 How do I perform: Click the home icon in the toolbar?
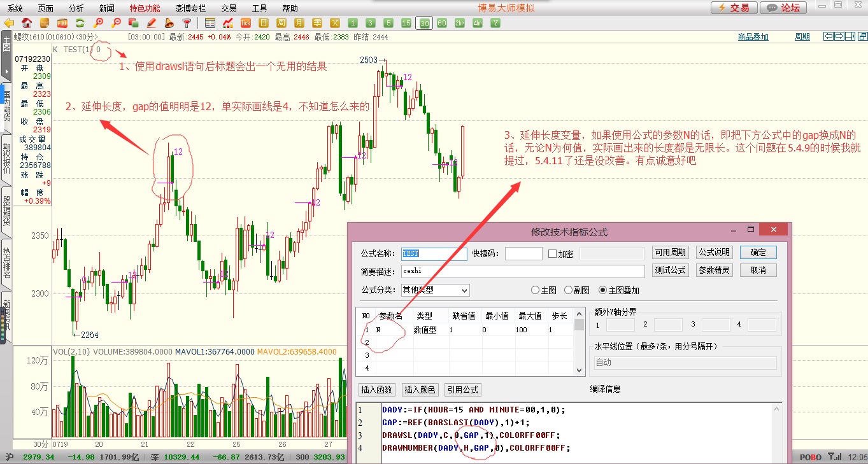click(27, 23)
